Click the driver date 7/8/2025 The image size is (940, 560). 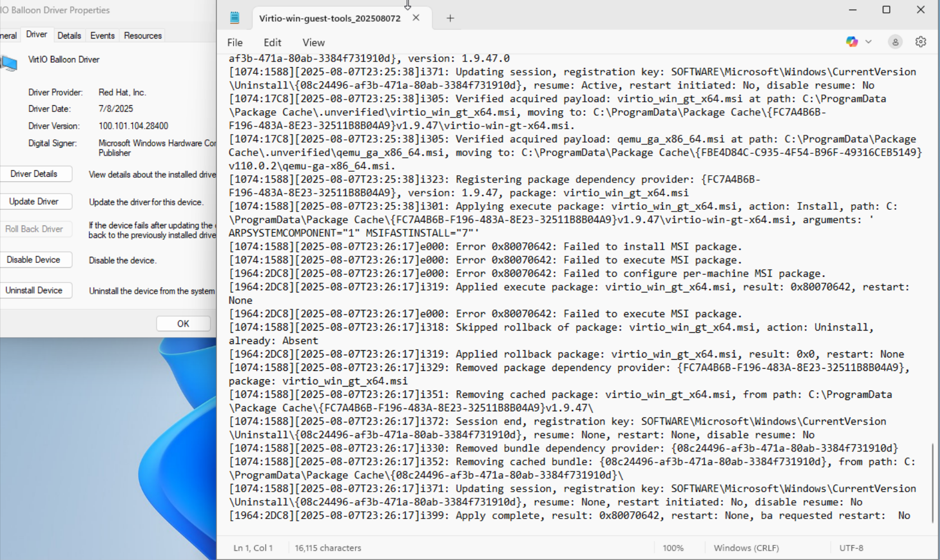tap(116, 109)
